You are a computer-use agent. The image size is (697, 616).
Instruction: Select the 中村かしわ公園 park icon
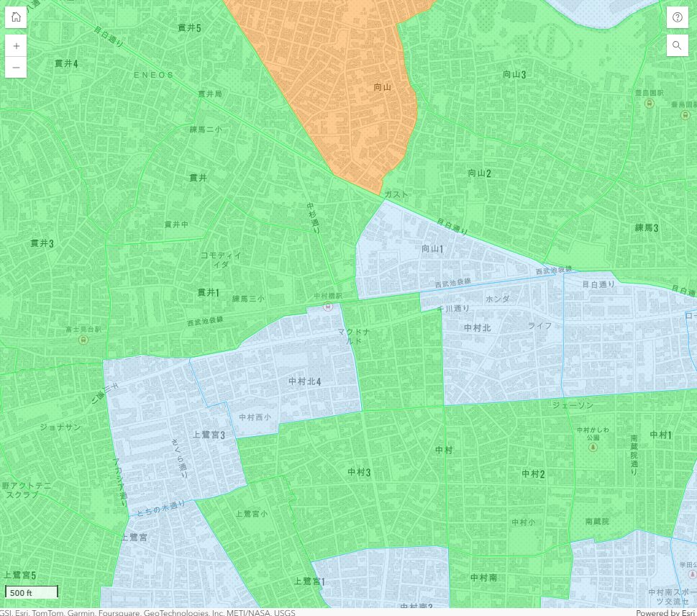593,447
